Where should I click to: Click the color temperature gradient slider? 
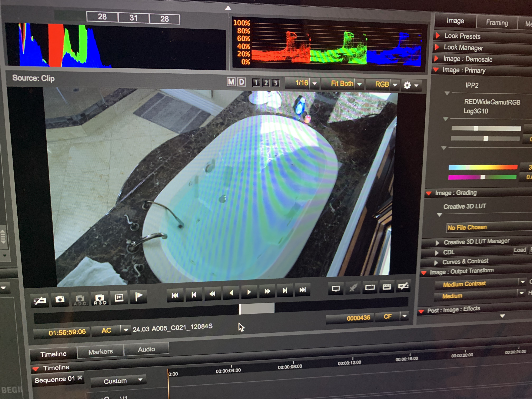[x=483, y=167]
